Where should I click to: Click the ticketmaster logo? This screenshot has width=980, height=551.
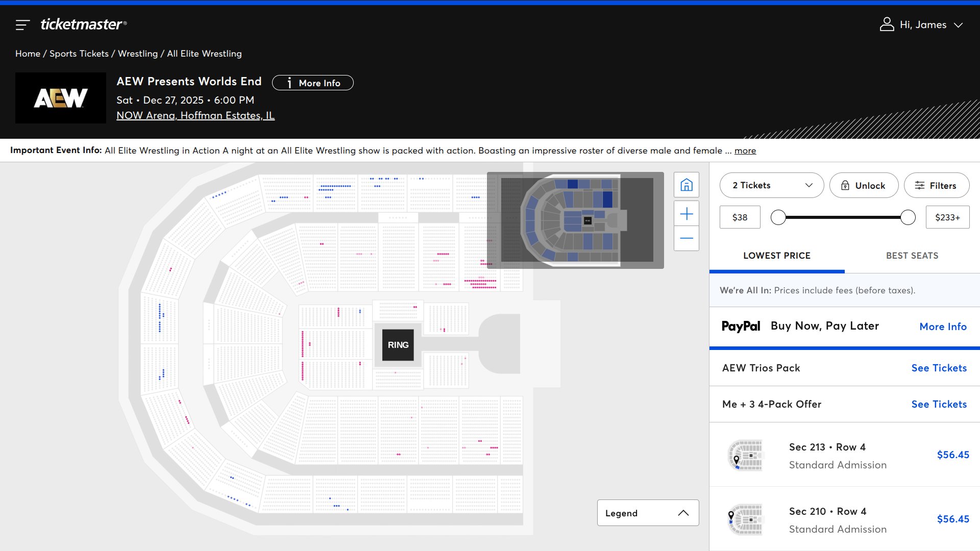[x=83, y=24]
